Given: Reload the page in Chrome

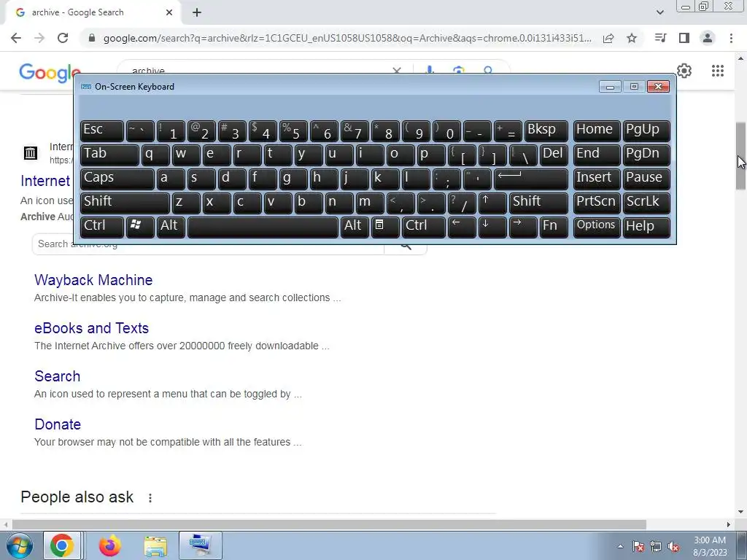Looking at the screenshot, I should (63, 38).
